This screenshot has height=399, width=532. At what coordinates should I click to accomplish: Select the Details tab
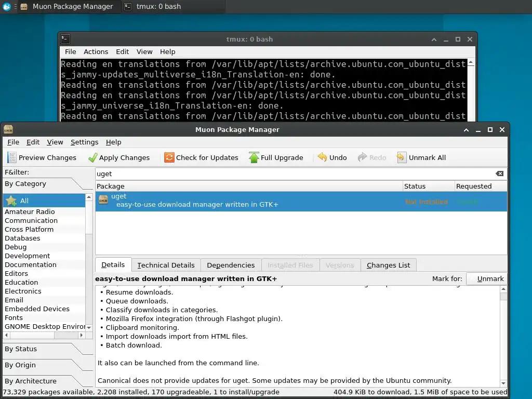pos(113,264)
